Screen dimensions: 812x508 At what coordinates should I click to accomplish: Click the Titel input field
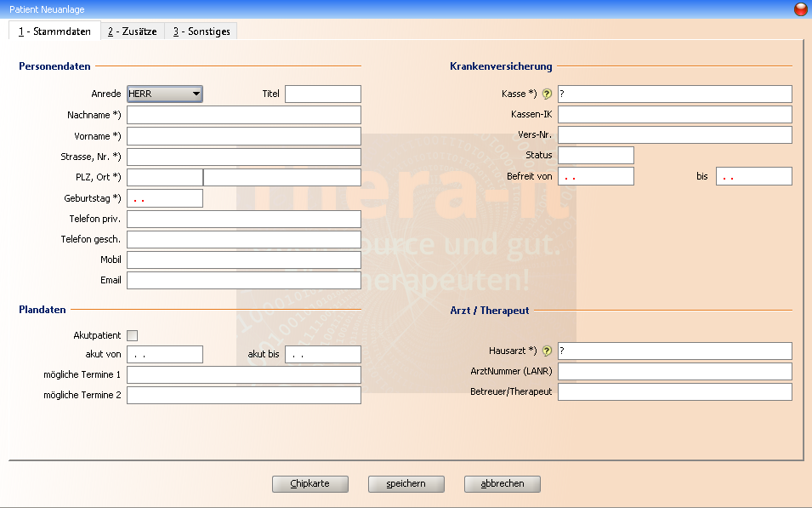point(322,94)
